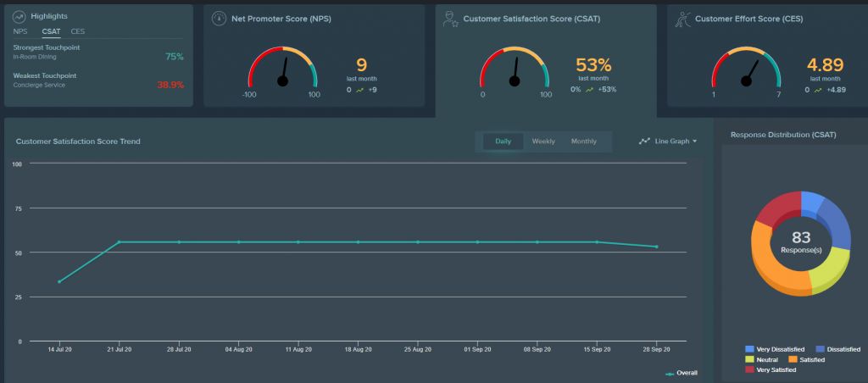The height and width of the screenshot is (383, 868).
Task: Click the CSAT green trend arrow icon
Action: [588, 89]
